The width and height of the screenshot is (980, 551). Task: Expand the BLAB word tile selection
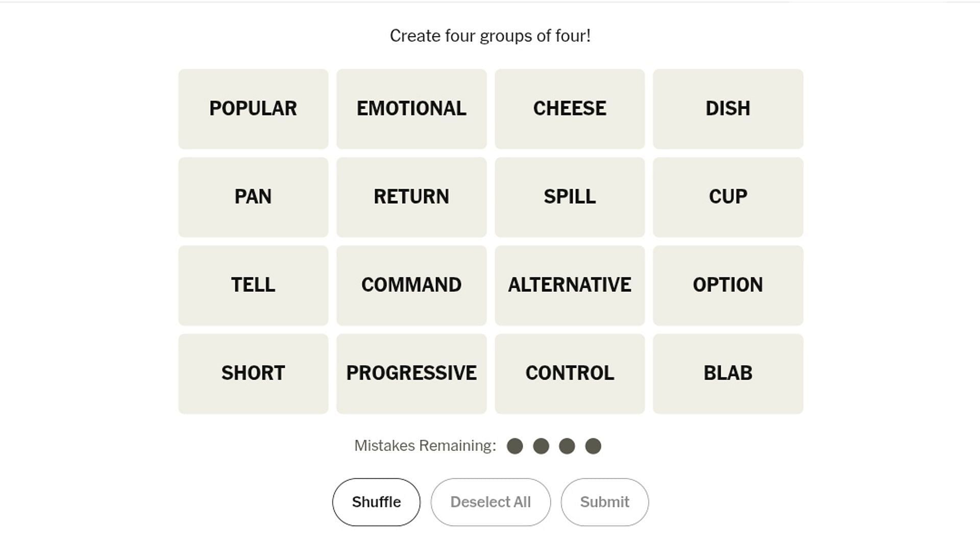tap(727, 373)
